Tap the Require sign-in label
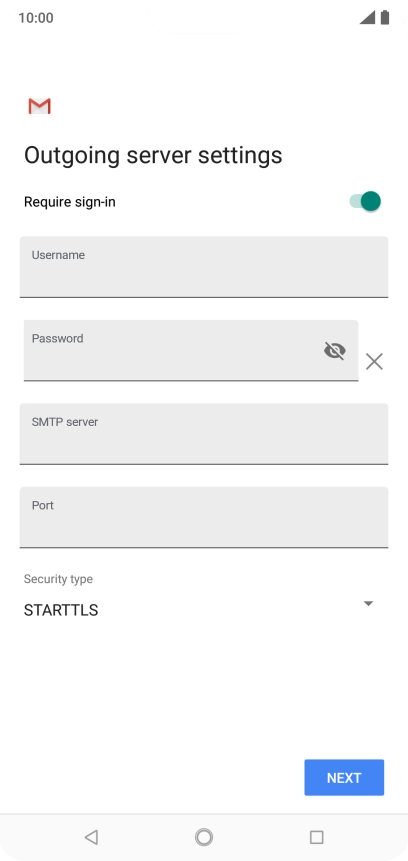Screen dimensions: 408x861 pyautogui.click(x=70, y=202)
